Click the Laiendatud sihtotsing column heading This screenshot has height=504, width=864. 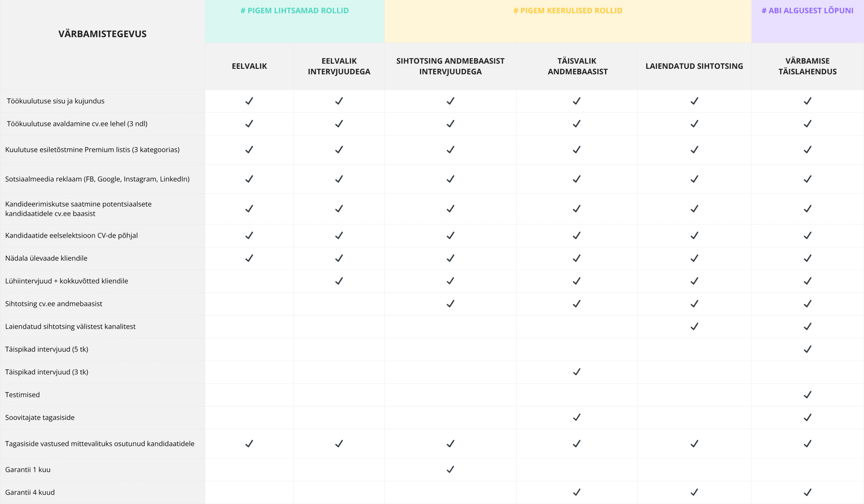coord(694,66)
